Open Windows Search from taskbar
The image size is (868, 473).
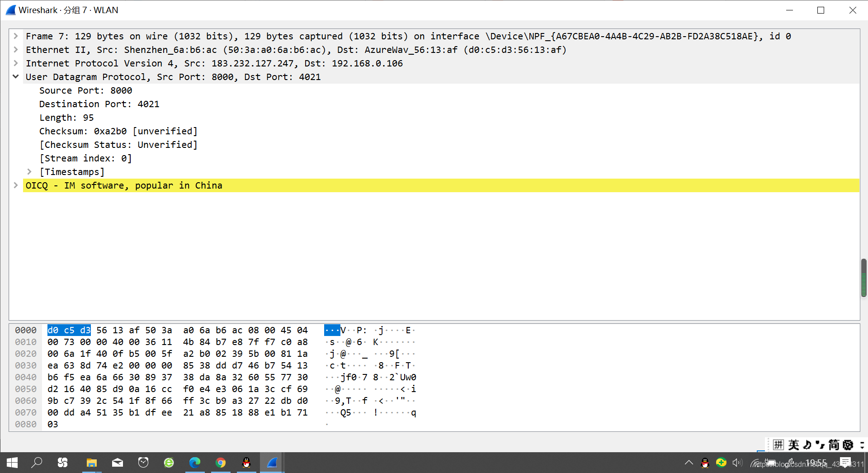coord(37,463)
